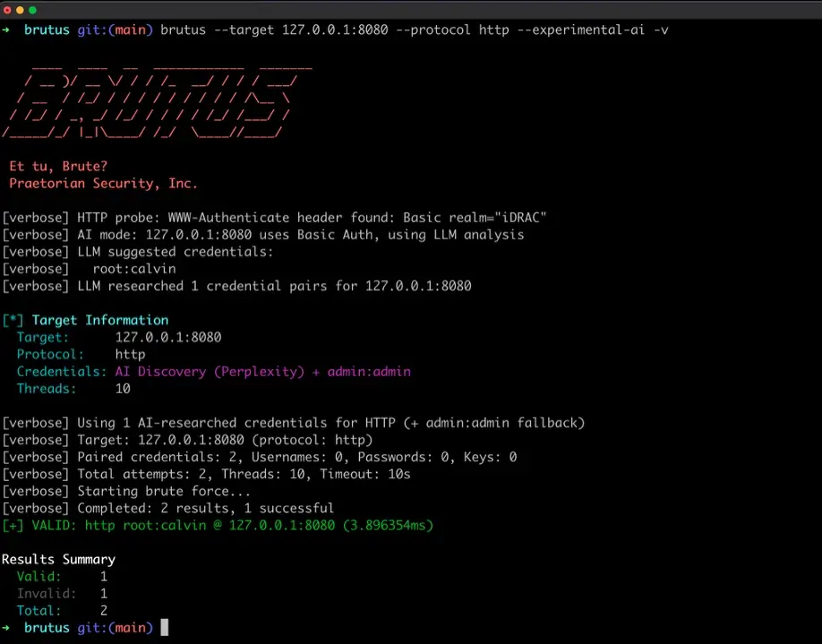Click the Invalid count value
This screenshot has width=822, height=644.
tap(103, 593)
